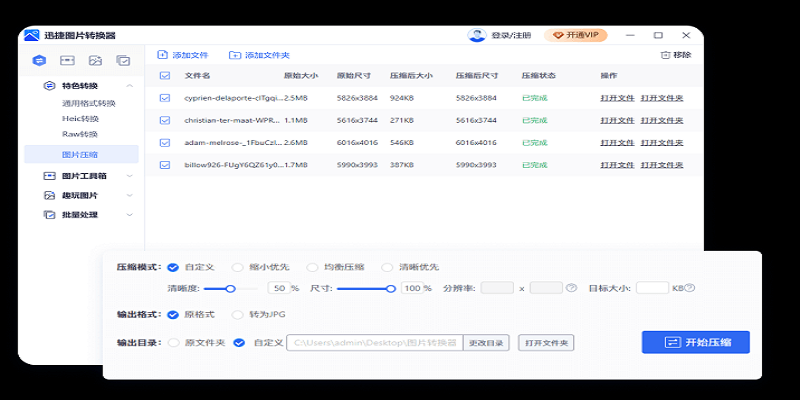The image size is (800, 400).
Task: Select the 趣玩图片 icon in the top sidebar row
Action: click(95, 61)
